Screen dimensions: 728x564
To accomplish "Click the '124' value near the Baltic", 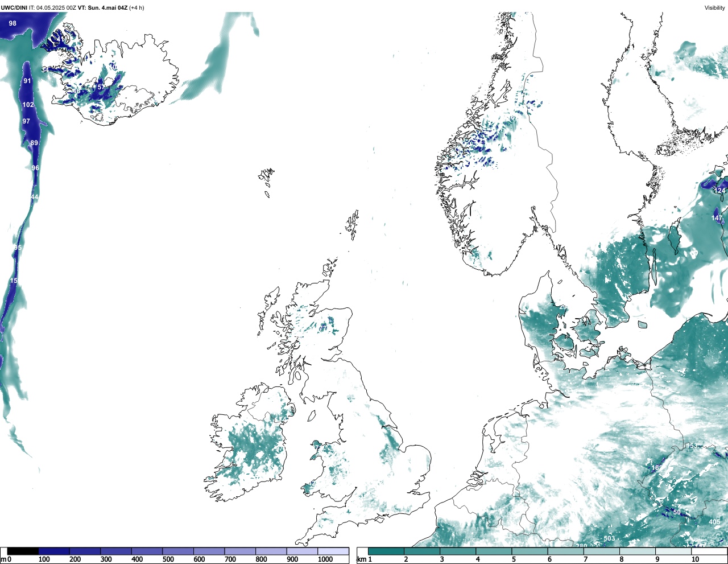I will point(720,191).
